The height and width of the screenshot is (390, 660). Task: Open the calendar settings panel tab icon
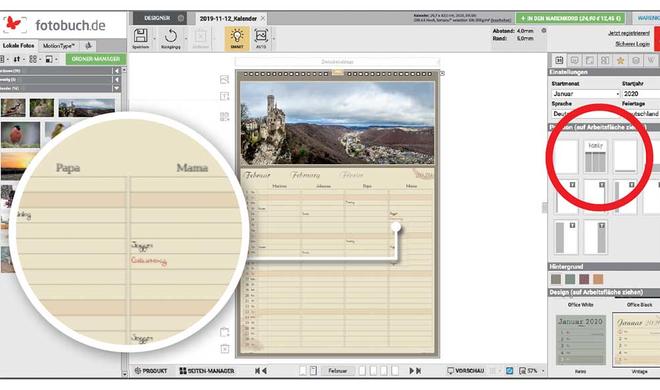559,60
